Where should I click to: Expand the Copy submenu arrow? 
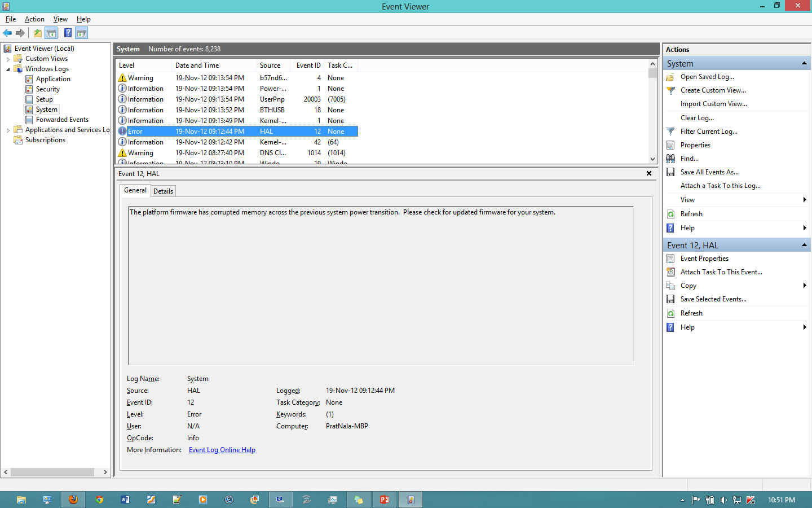point(805,286)
